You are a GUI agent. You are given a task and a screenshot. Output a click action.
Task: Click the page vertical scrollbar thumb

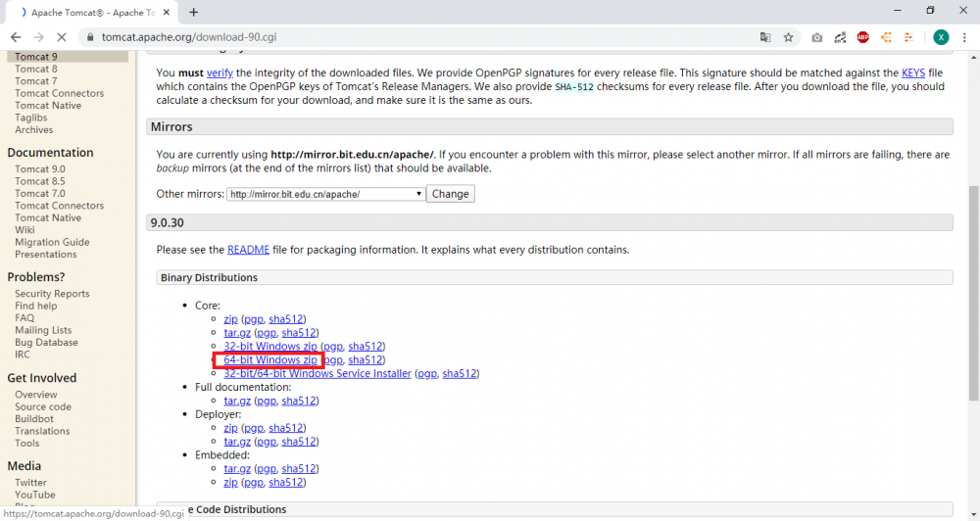[974, 294]
